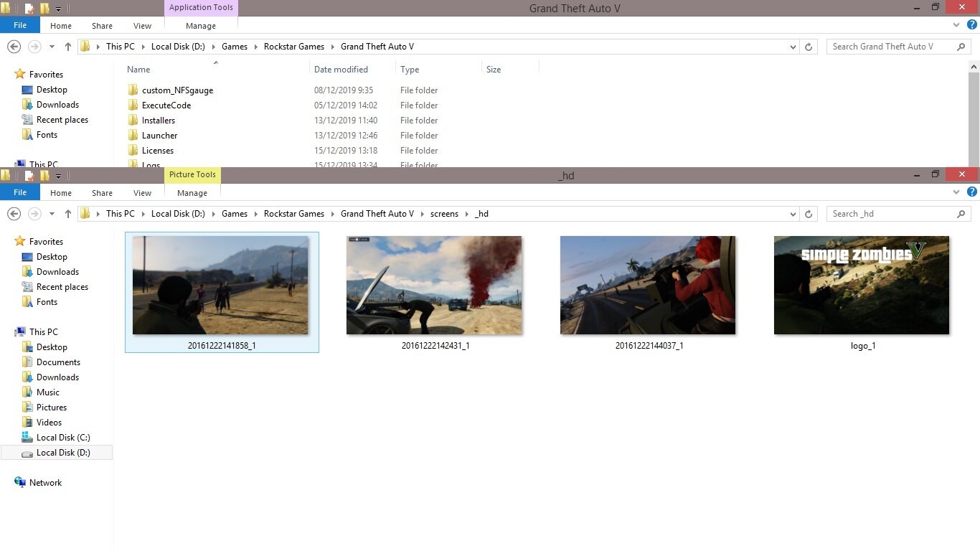Open File tab in Grand Theft Auto V window
This screenshot has height=551, width=980.
(20, 25)
